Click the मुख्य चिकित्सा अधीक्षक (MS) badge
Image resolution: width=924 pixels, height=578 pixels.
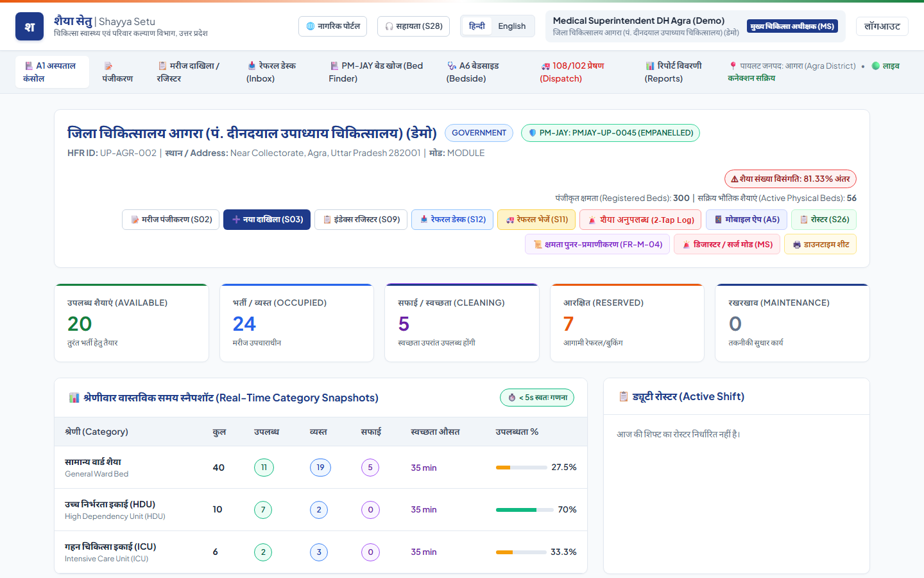[792, 26]
